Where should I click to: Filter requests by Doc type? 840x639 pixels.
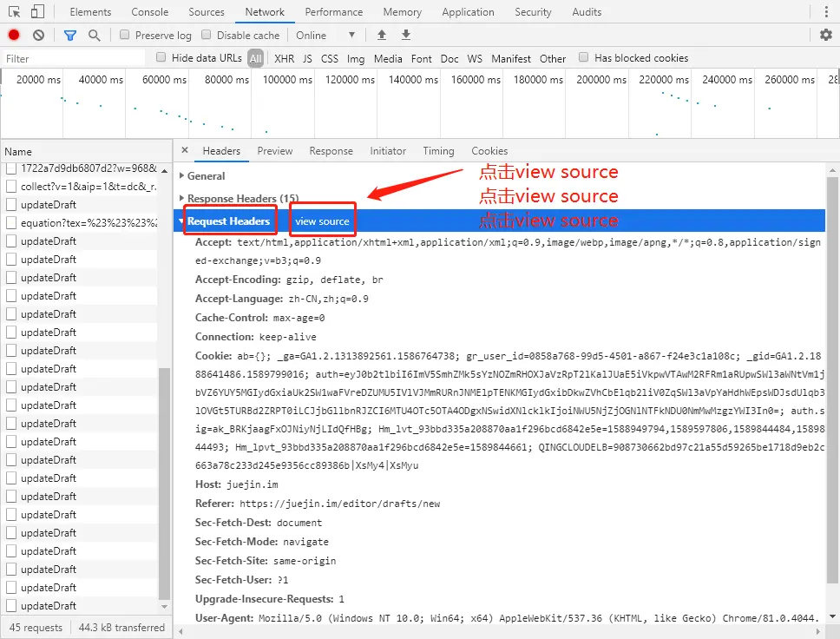click(x=450, y=58)
